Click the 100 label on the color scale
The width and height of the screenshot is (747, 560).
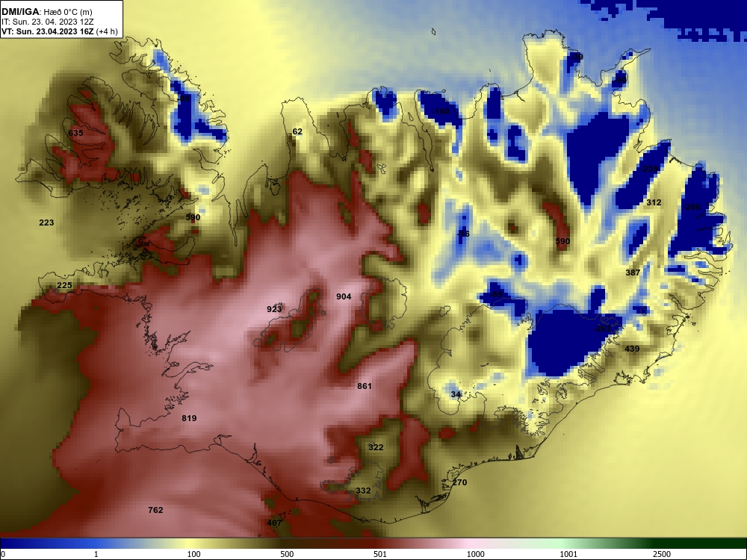(194, 554)
